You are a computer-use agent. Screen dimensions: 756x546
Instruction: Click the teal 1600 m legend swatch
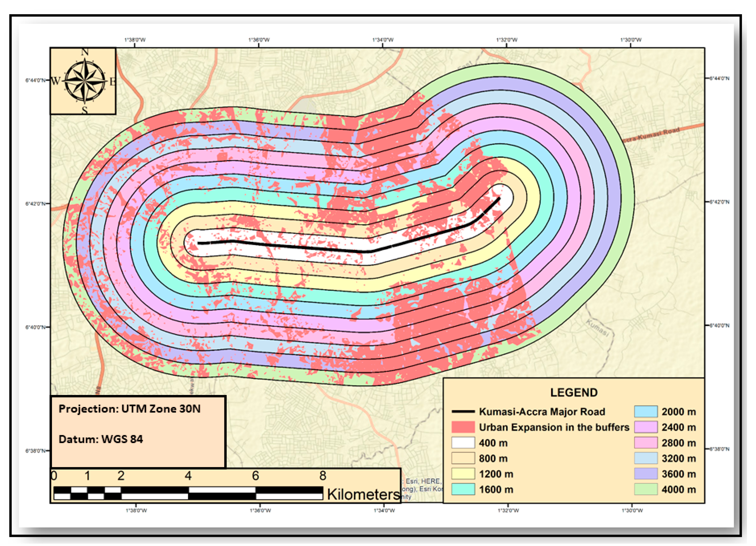click(464, 490)
